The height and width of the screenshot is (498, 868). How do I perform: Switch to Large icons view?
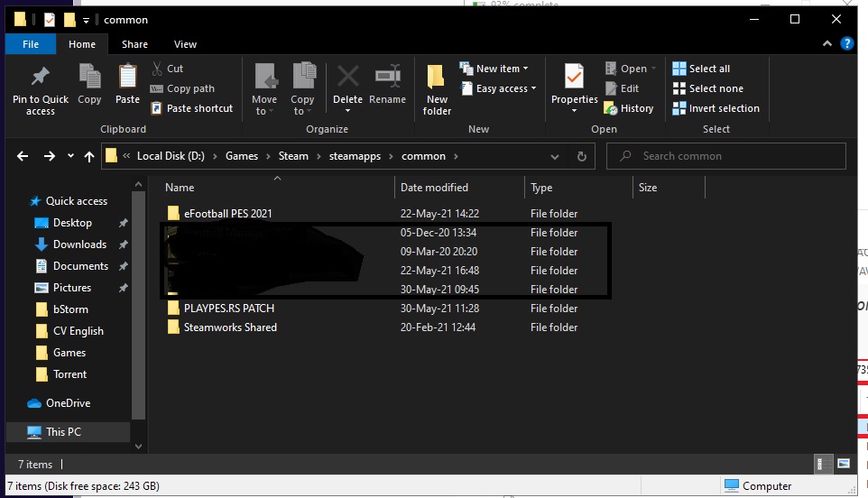[x=844, y=464]
